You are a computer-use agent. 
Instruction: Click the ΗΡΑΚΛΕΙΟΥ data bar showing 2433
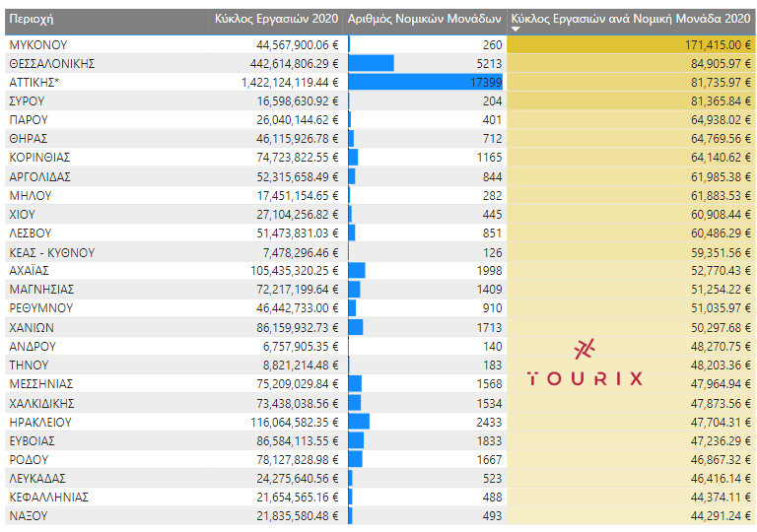(360, 421)
